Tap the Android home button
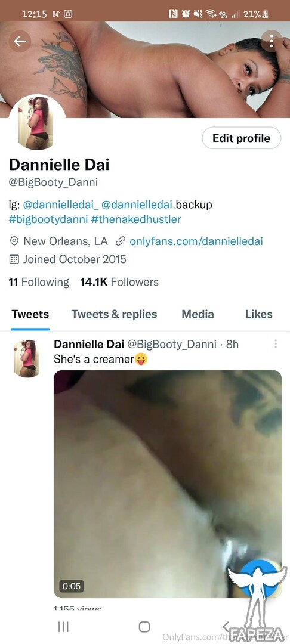Viewport: 290px width, 644px height. click(x=144, y=626)
